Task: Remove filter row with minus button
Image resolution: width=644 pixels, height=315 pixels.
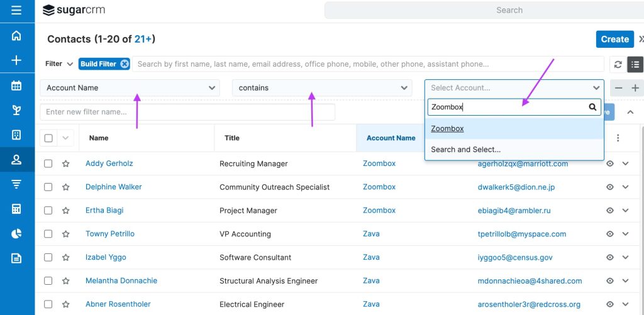Action: coord(619,88)
